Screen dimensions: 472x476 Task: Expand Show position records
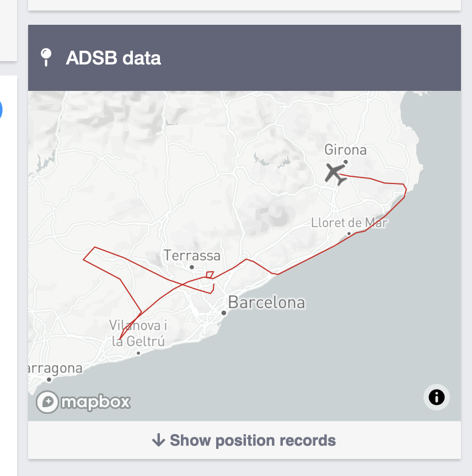[244, 440]
